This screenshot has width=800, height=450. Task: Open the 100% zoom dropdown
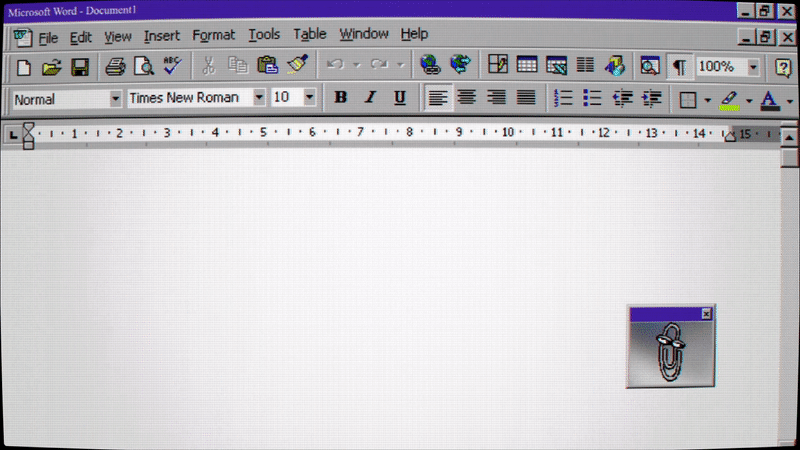click(753, 67)
